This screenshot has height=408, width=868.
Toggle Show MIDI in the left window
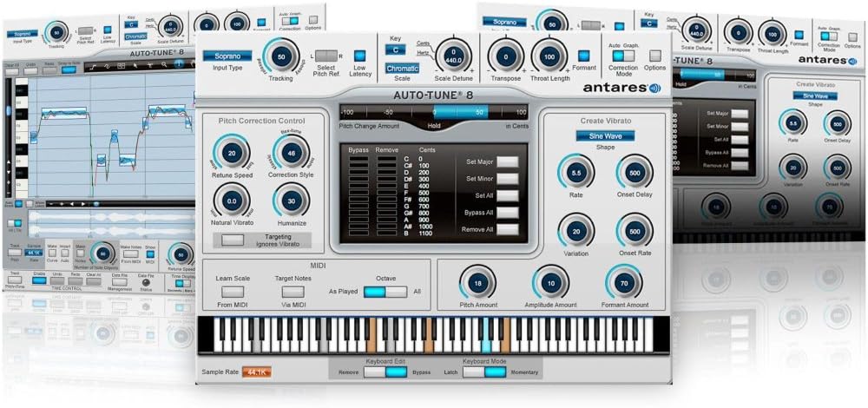[x=150, y=254]
